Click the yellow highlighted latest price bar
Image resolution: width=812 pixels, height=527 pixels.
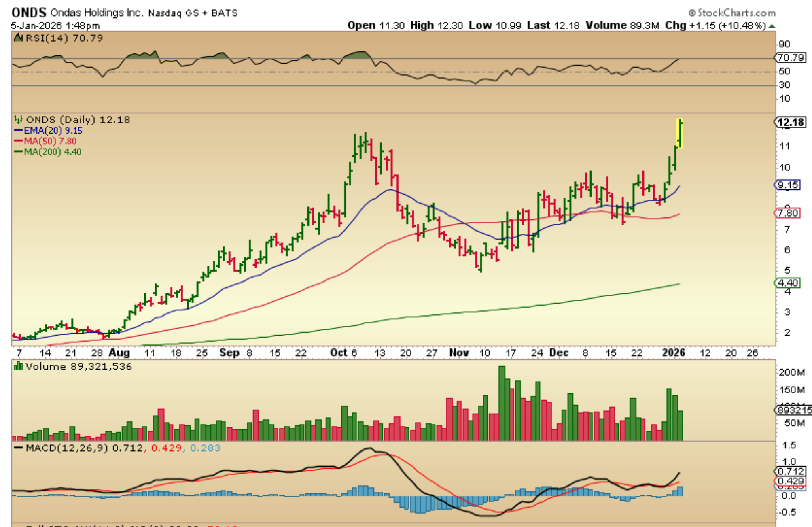680,134
